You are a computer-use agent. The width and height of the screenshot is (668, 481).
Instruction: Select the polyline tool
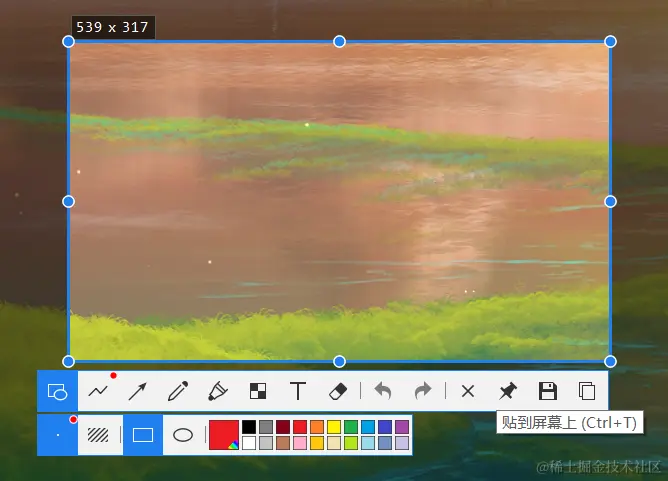[98, 391]
